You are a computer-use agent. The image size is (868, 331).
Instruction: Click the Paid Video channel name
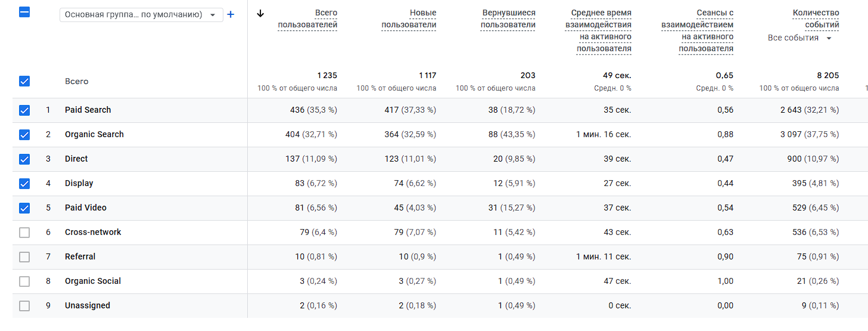pos(86,208)
